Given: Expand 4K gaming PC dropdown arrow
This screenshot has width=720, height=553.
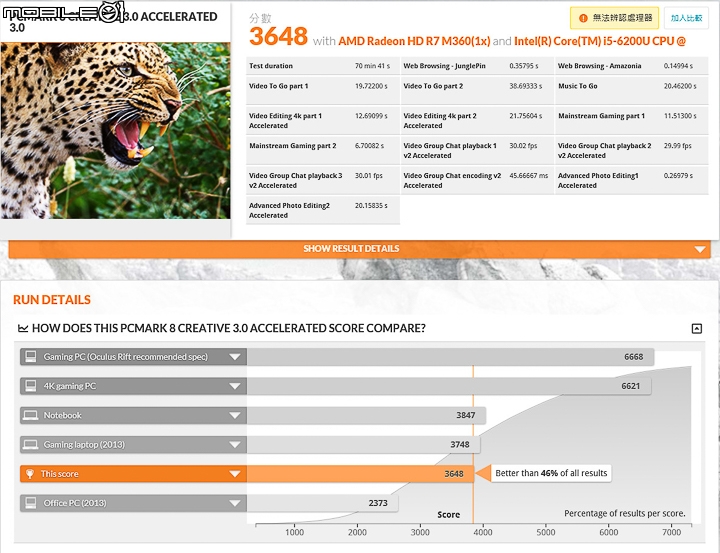Looking at the screenshot, I should click(x=235, y=386).
